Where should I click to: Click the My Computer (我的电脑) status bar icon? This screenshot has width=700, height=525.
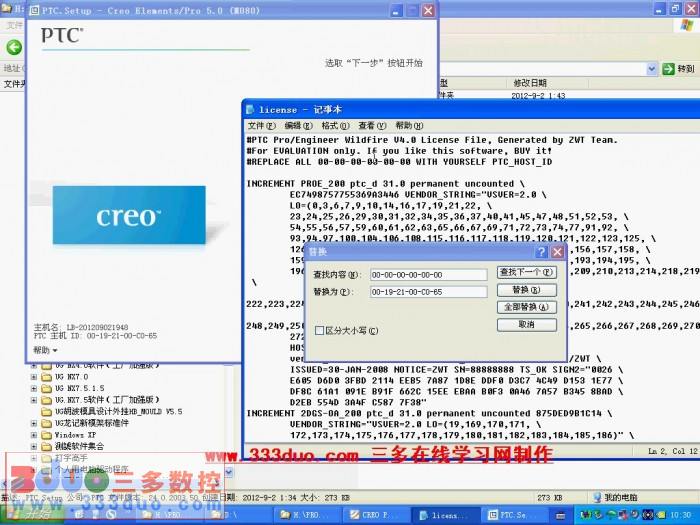596,497
